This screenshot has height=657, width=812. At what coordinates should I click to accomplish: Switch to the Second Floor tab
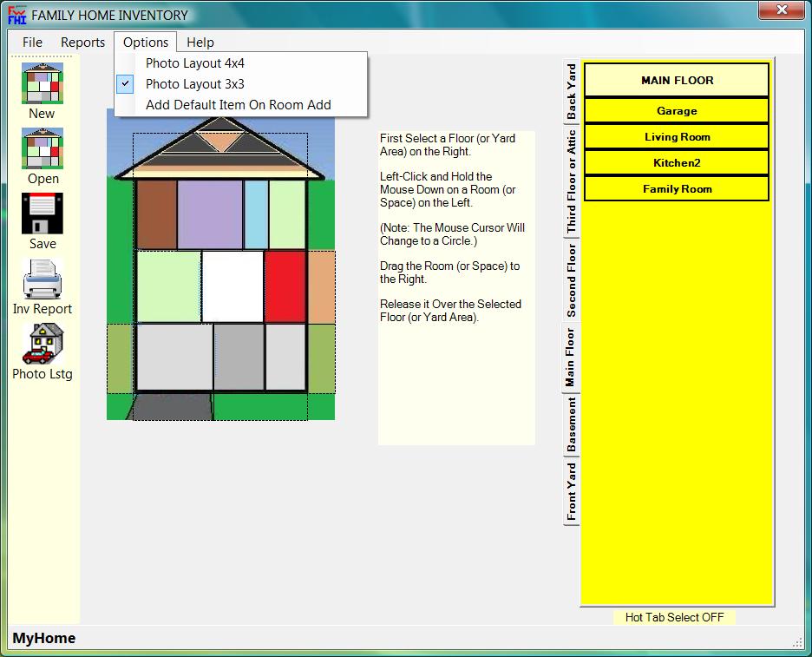[x=571, y=280]
